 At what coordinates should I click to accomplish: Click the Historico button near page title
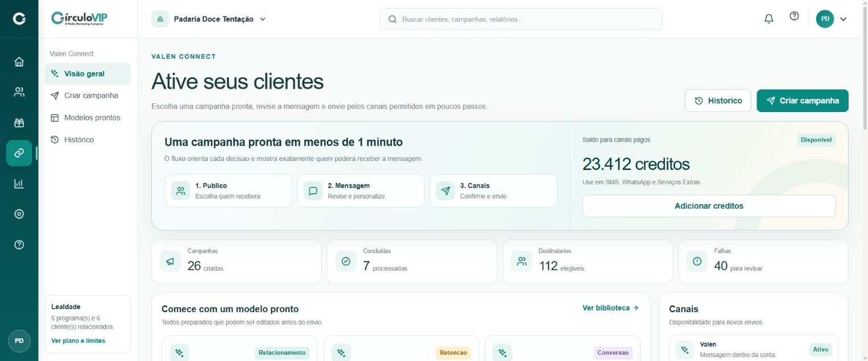click(x=718, y=101)
